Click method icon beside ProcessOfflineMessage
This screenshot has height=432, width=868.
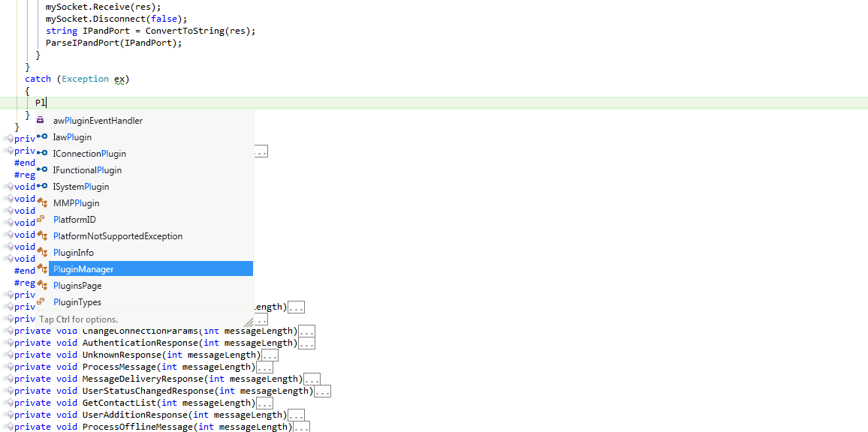tap(8, 427)
